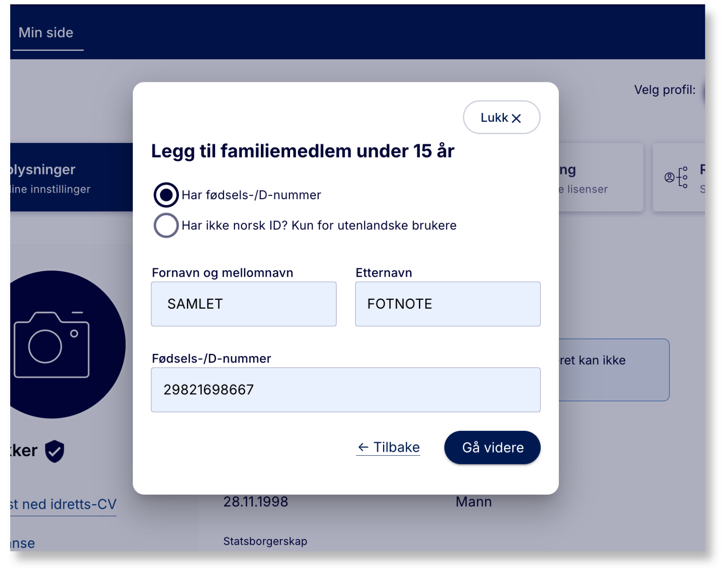
Task: Click into the 'Etternavn' text field
Action: (x=447, y=304)
